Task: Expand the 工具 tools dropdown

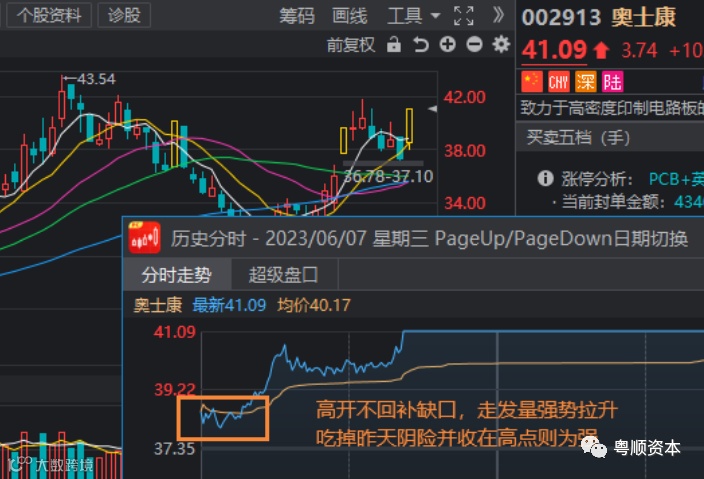Action: coord(414,16)
